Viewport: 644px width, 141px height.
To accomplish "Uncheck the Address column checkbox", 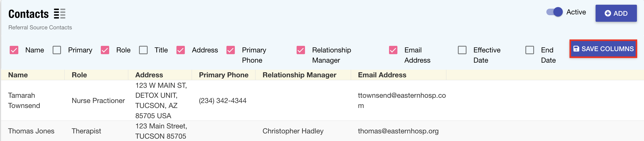I will [181, 50].
